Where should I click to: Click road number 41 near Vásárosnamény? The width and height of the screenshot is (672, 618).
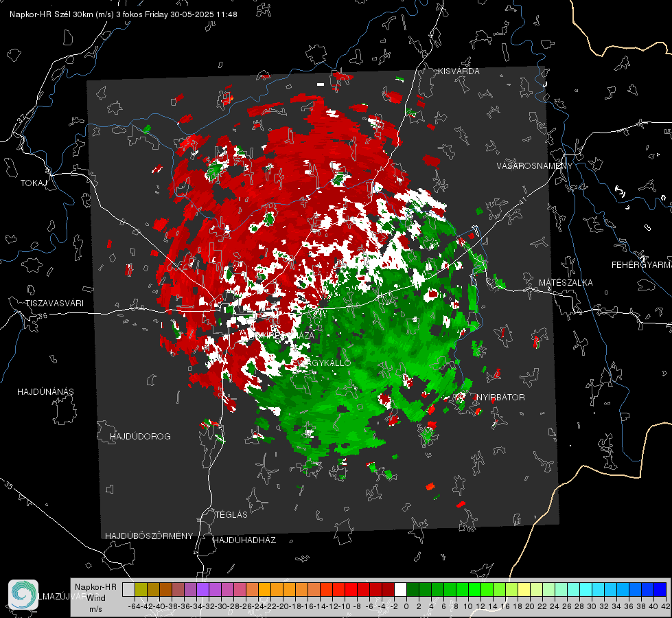pyautogui.click(x=522, y=201)
